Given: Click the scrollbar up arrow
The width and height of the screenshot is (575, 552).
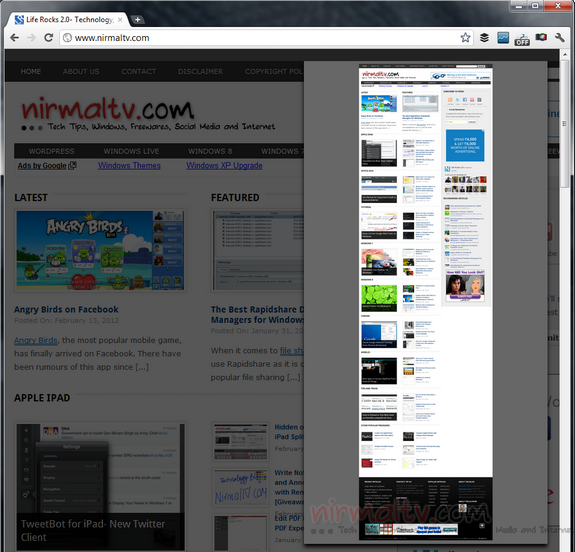Looking at the screenshot, I should [564, 55].
